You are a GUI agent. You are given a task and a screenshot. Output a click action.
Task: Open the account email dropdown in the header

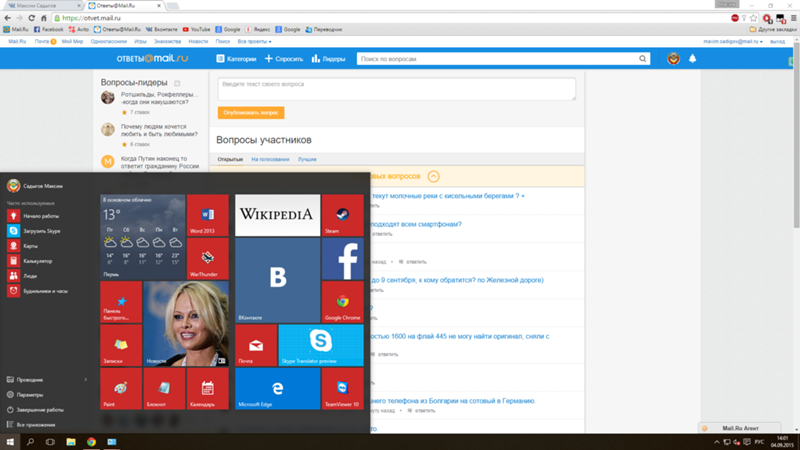733,41
